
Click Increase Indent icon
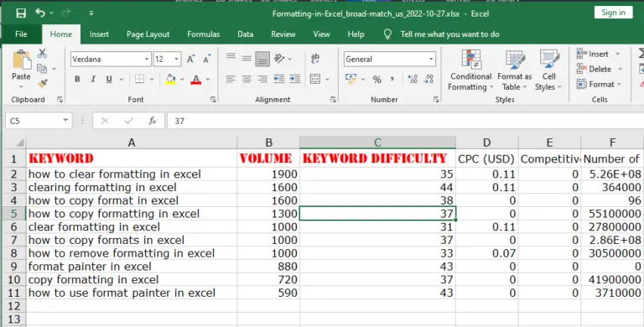pyautogui.click(x=295, y=79)
